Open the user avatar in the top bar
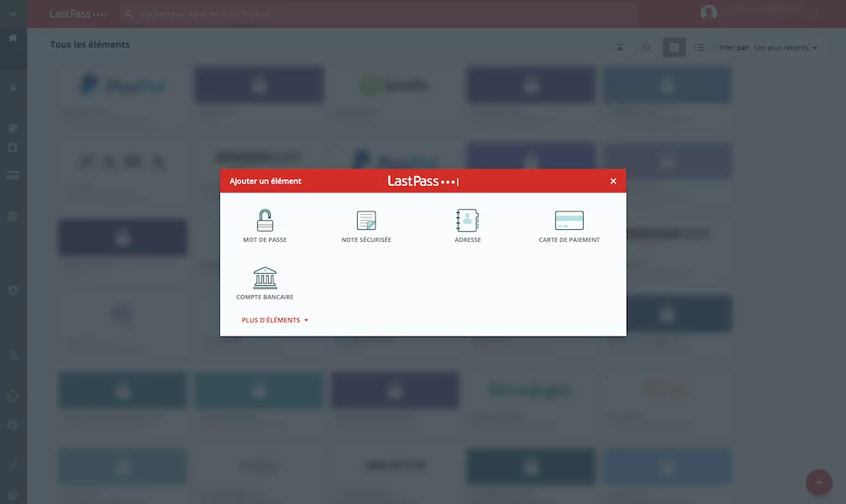This screenshot has width=846, height=504. (x=708, y=13)
